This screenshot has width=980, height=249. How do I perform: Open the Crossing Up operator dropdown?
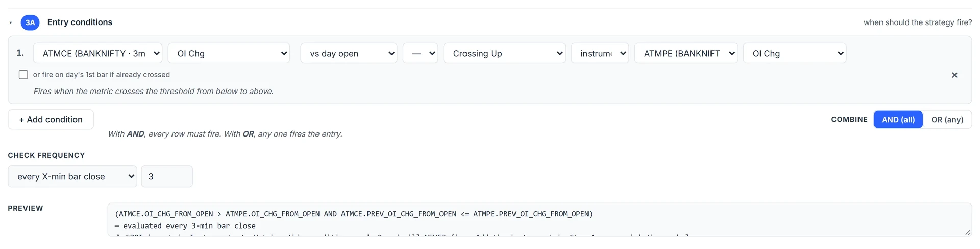[x=504, y=53]
